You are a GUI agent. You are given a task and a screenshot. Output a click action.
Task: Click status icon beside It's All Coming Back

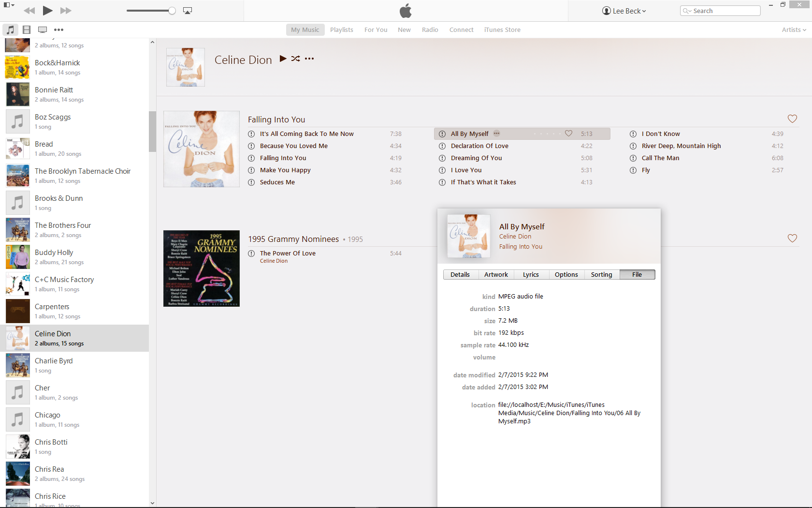(251, 134)
